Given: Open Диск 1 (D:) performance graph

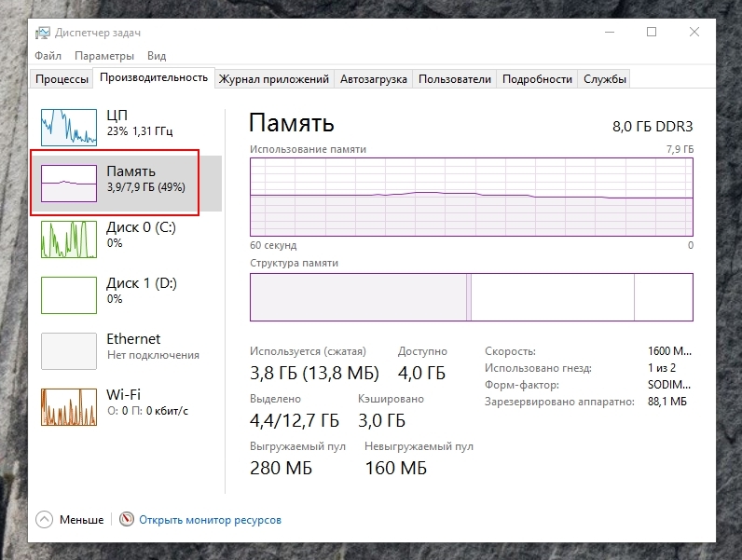Looking at the screenshot, I should (x=68, y=294).
